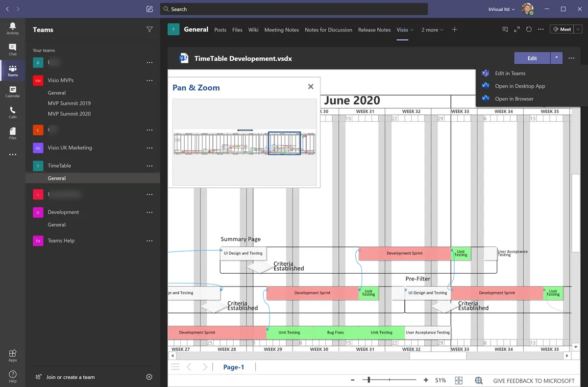The height and width of the screenshot is (387, 588).
Task: Open the Calendar icon in sidebar
Action: pyautogui.click(x=13, y=91)
